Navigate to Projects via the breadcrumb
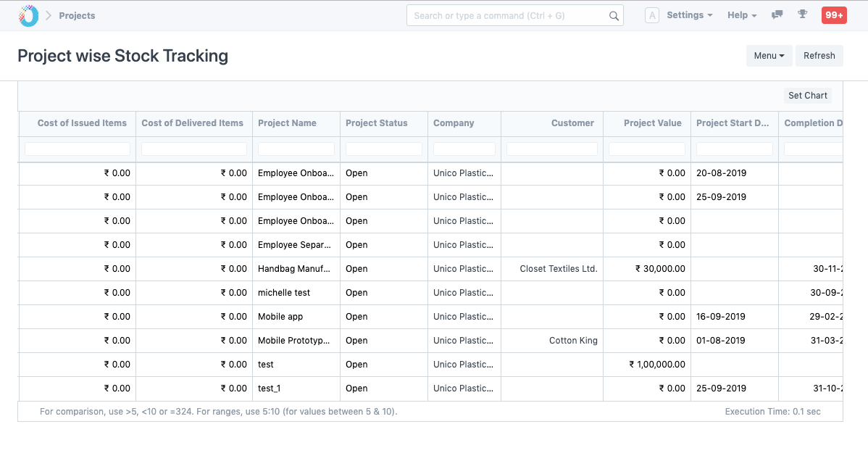868x461 pixels. (76, 15)
